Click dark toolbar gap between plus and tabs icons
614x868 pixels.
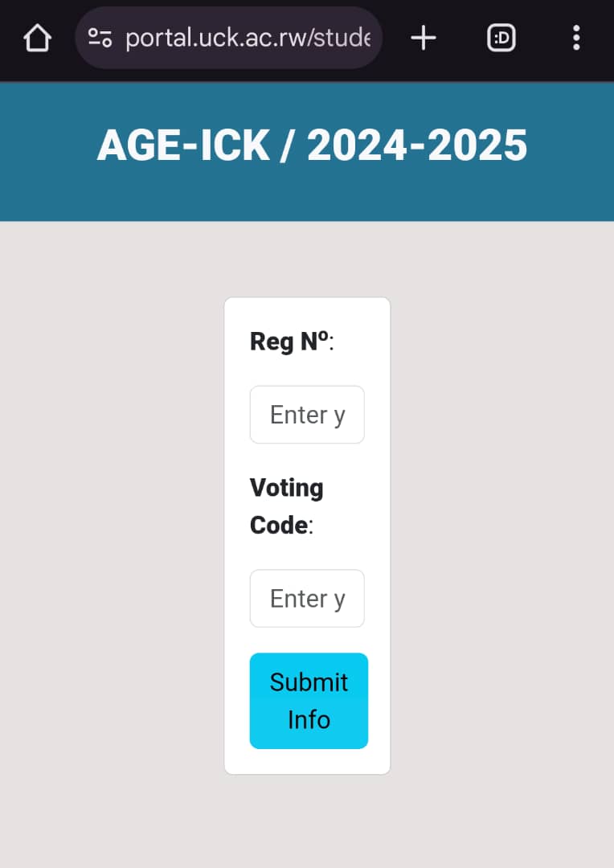(x=462, y=38)
